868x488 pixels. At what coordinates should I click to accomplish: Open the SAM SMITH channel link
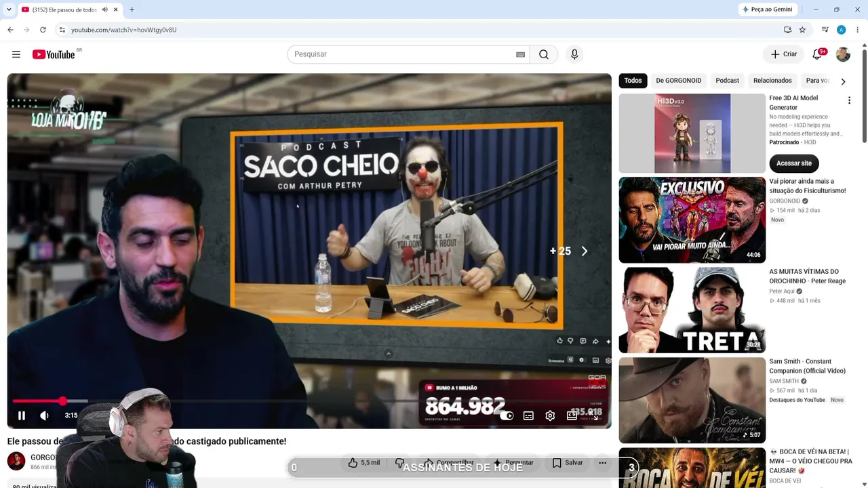[784, 382]
